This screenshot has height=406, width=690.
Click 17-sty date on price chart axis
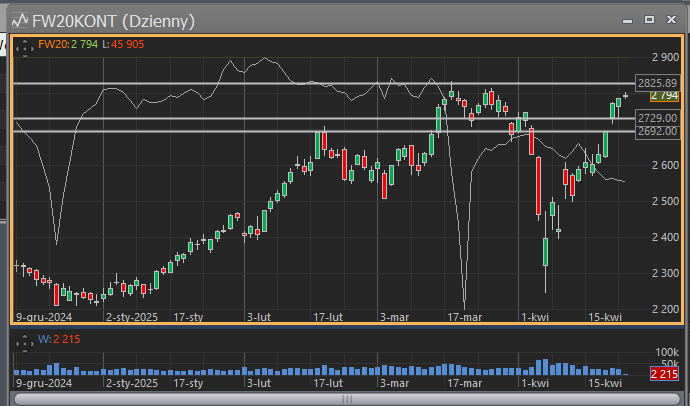(x=188, y=317)
